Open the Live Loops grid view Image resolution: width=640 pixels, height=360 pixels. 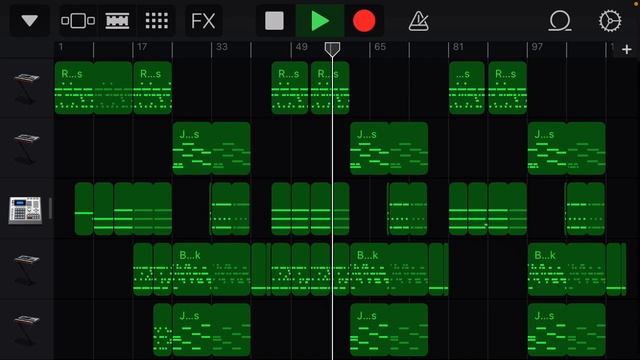point(157,20)
